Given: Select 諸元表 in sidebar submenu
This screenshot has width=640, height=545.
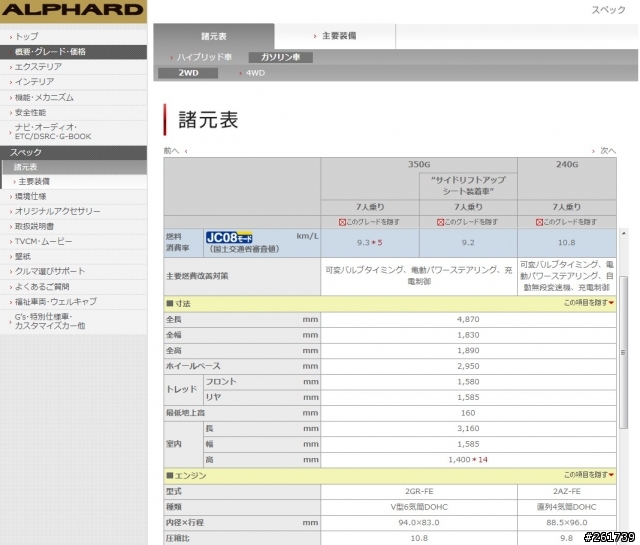Looking at the screenshot, I should [74, 167].
